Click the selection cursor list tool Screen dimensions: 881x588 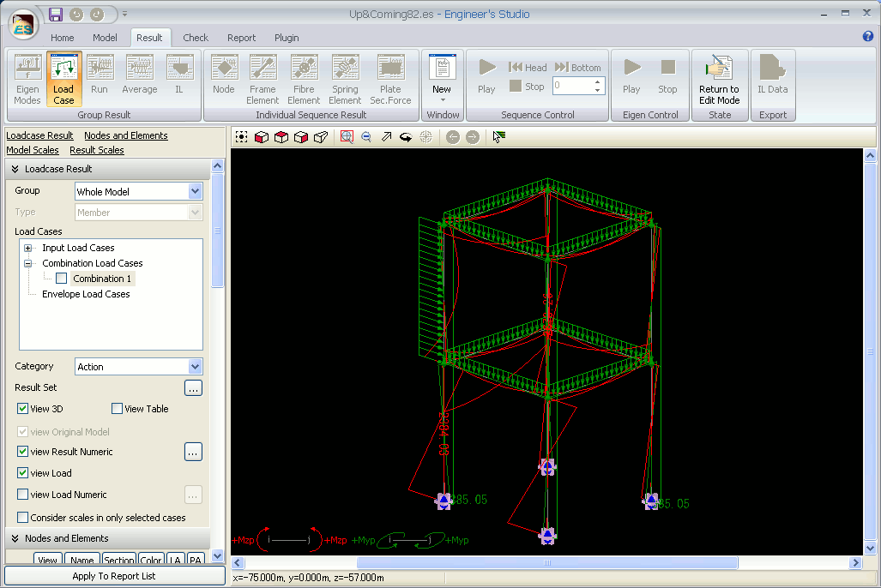click(499, 137)
